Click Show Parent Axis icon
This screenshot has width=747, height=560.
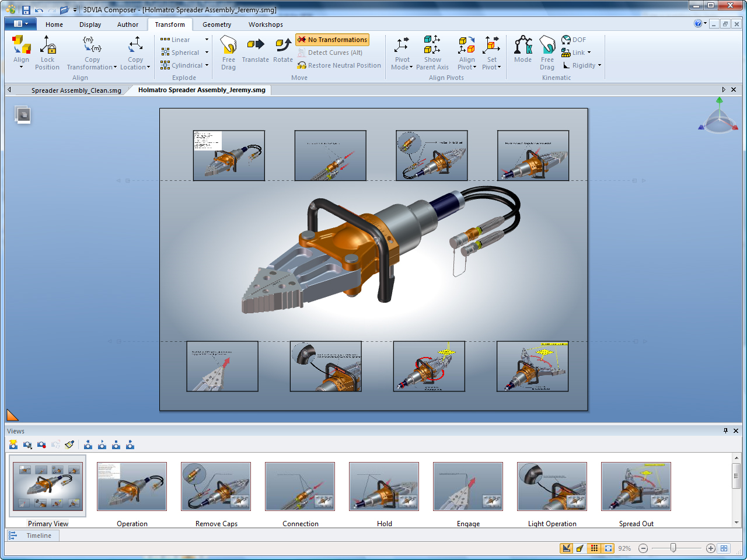(x=432, y=51)
